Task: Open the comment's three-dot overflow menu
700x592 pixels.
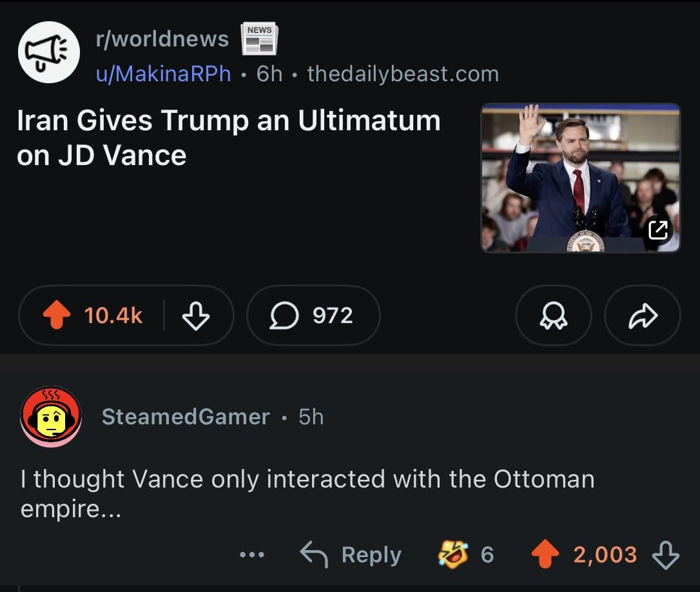Action: (x=251, y=555)
